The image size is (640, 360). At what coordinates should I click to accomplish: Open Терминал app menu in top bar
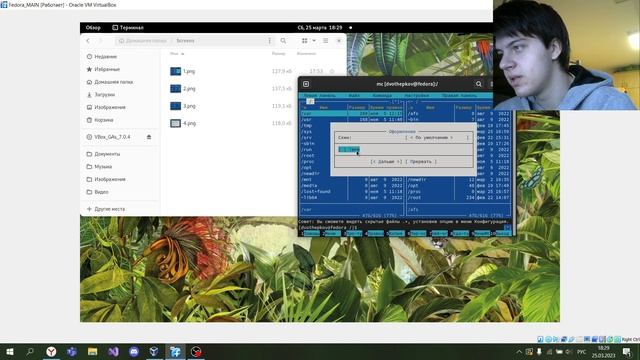coord(128,28)
